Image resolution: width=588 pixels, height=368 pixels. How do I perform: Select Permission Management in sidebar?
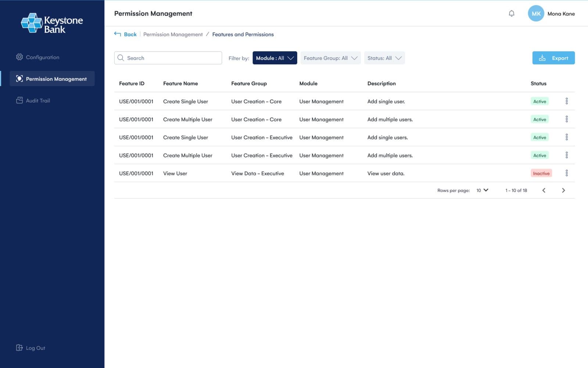(52, 79)
